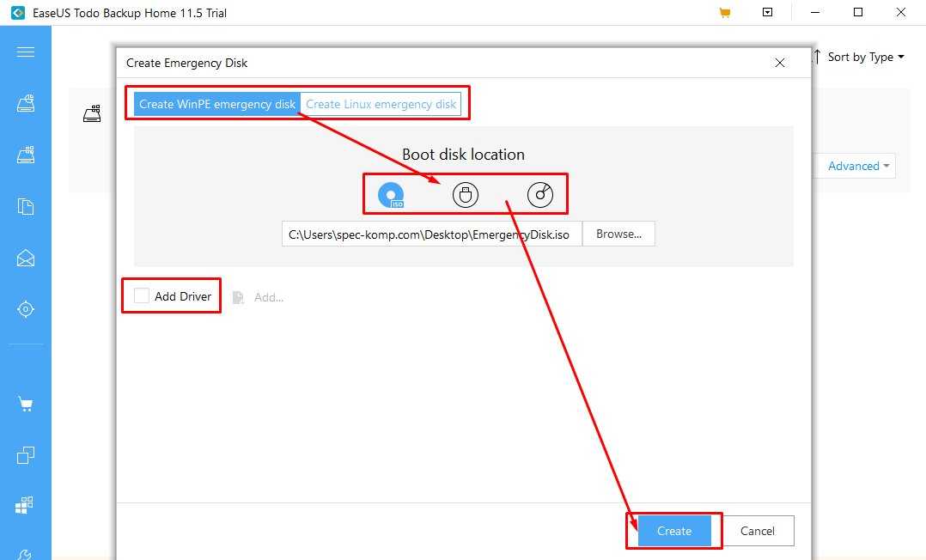This screenshot has height=560, width=926.
Task: Click the Smart Backup target icon
Action: pos(26,309)
